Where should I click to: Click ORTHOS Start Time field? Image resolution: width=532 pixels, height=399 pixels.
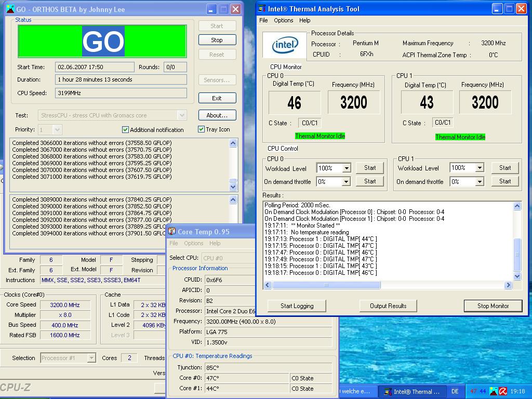click(95, 67)
